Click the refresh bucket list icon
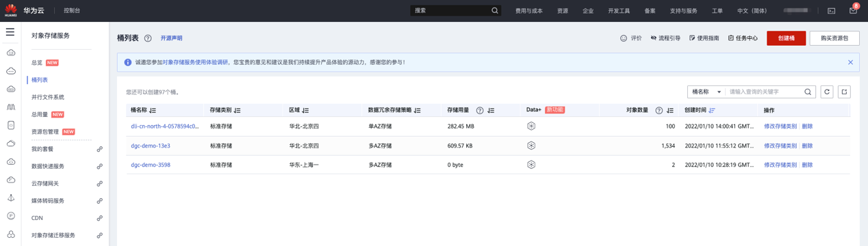The image size is (868, 246). [827, 92]
